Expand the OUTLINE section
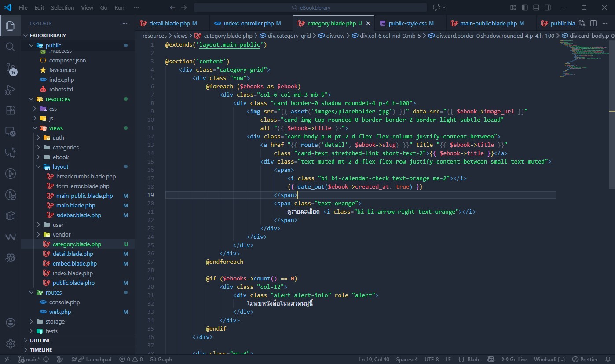 (40, 340)
